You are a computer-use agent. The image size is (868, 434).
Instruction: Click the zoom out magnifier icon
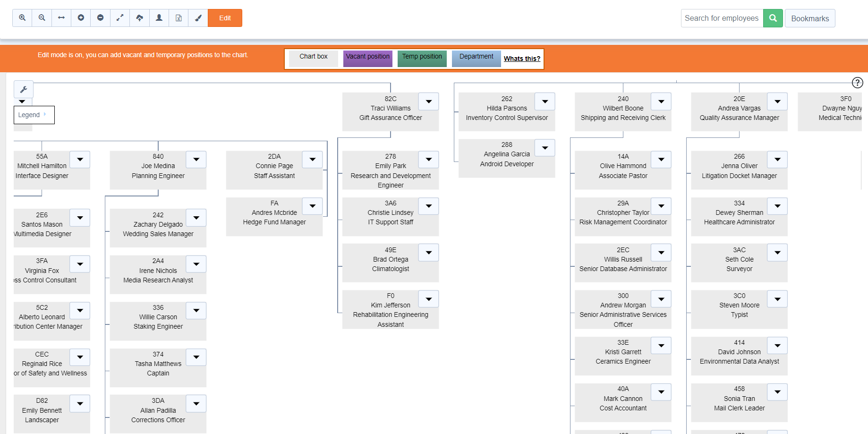(42, 18)
